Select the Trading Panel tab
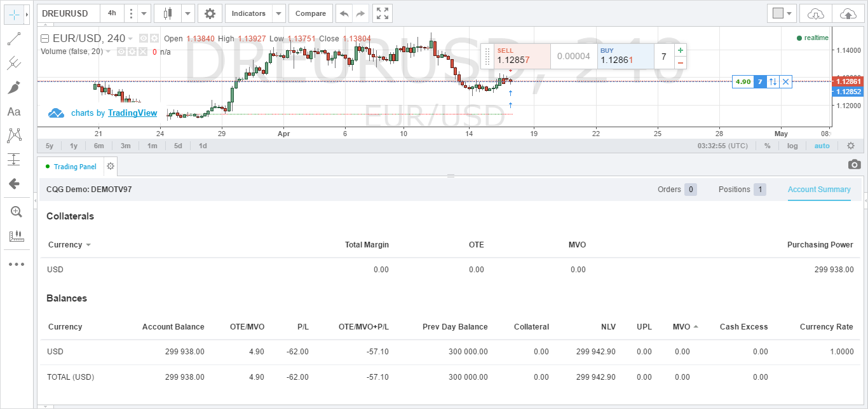The width and height of the screenshot is (868, 409). point(71,167)
